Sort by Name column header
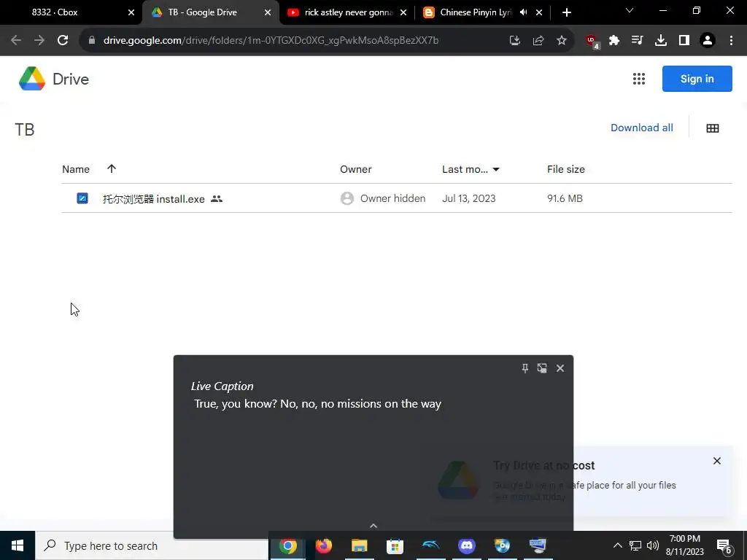Image resolution: width=747 pixels, height=560 pixels. [76, 169]
